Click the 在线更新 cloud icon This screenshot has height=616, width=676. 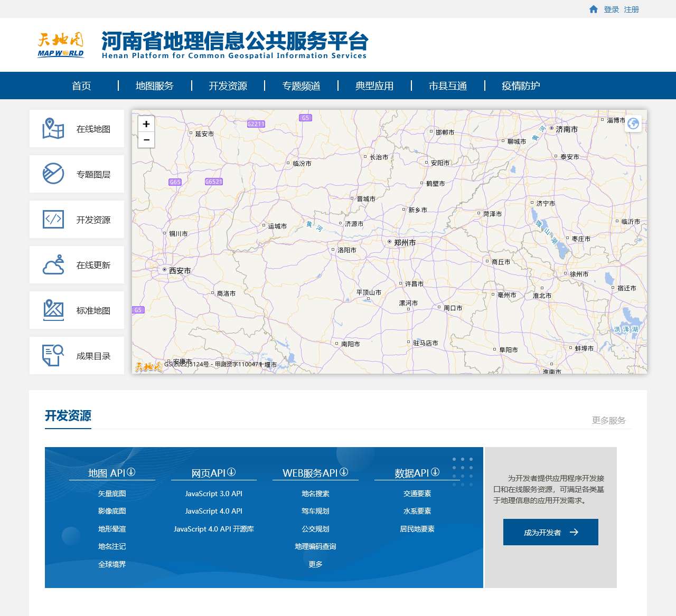(x=53, y=264)
